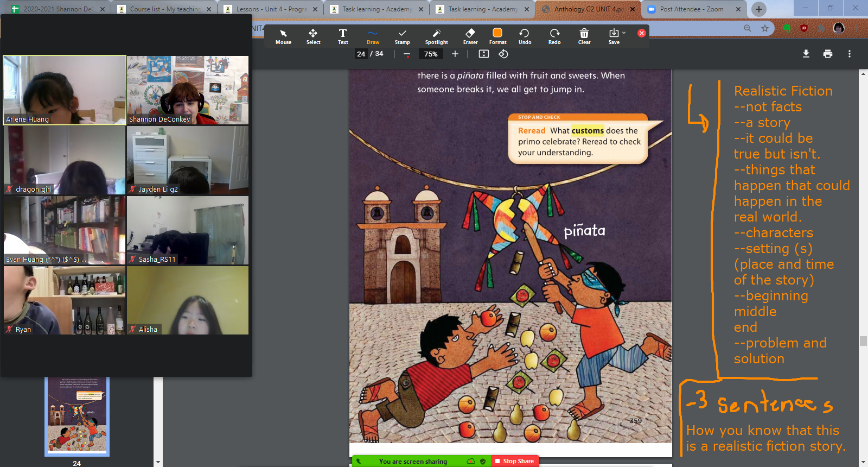Select Alisha's video tile

(x=188, y=300)
